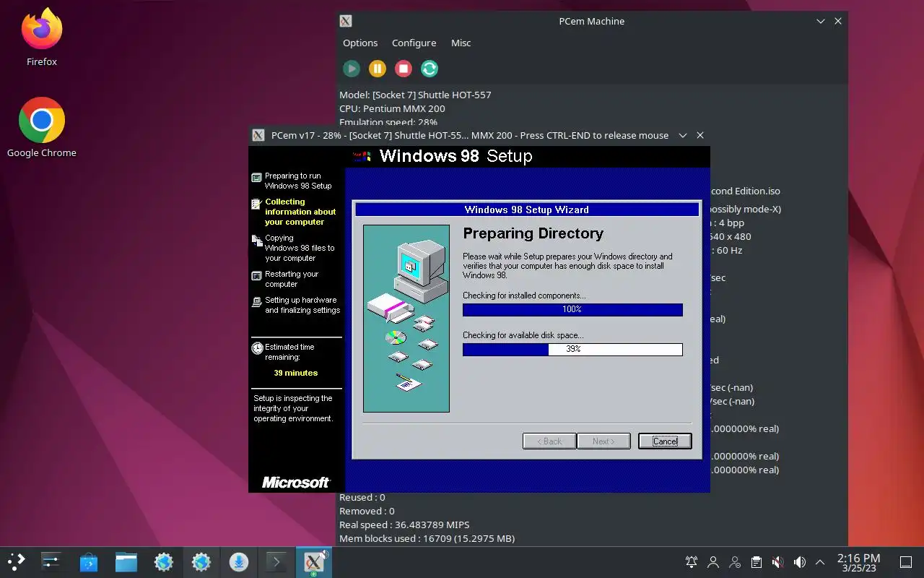This screenshot has width=924, height=578.
Task: Click the '39 minutes' estimated time text
Action: click(x=296, y=373)
